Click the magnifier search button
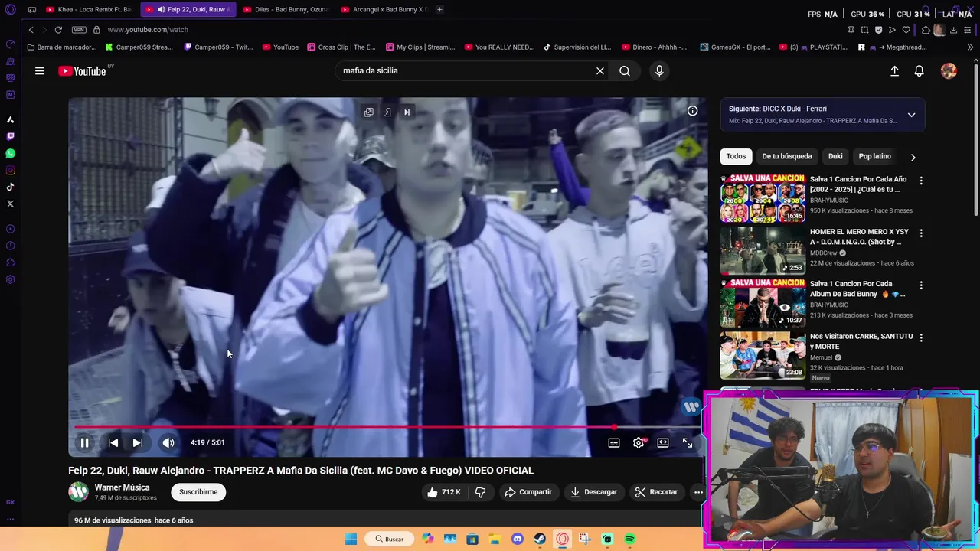This screenshot has width=980, height=551. point(625,71)
